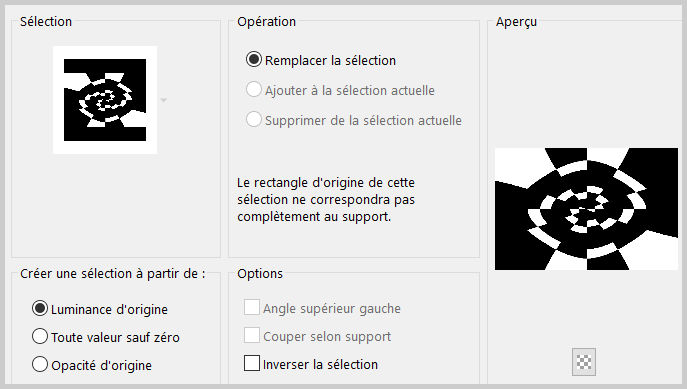Click the 'Aperçu' panel heading
687x389 pixels.
[516, 22]
